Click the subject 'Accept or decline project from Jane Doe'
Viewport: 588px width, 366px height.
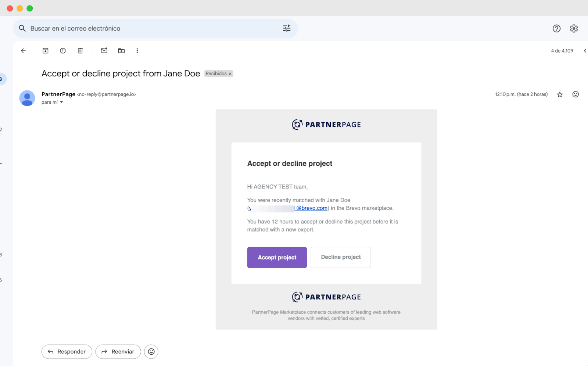coord(121,73)
